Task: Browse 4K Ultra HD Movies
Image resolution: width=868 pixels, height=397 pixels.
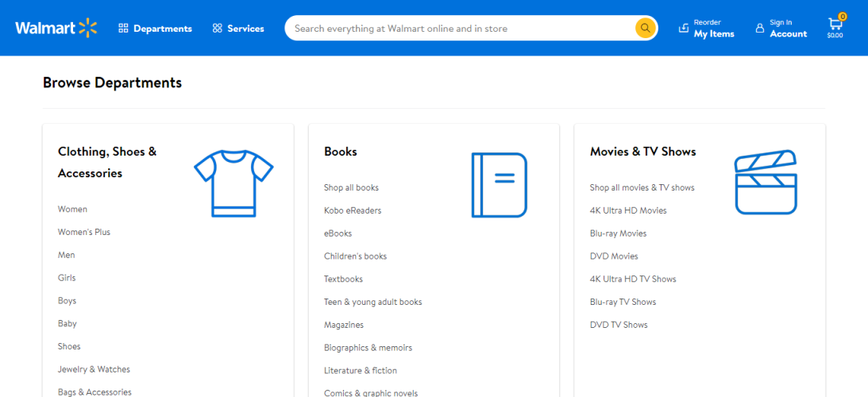Action: (628, 210)
